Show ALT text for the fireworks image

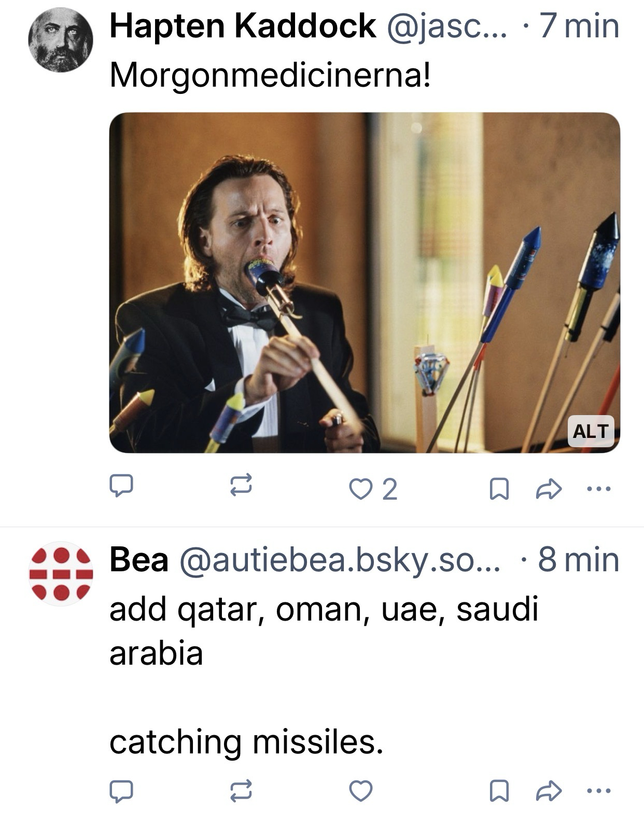point(591,431)
